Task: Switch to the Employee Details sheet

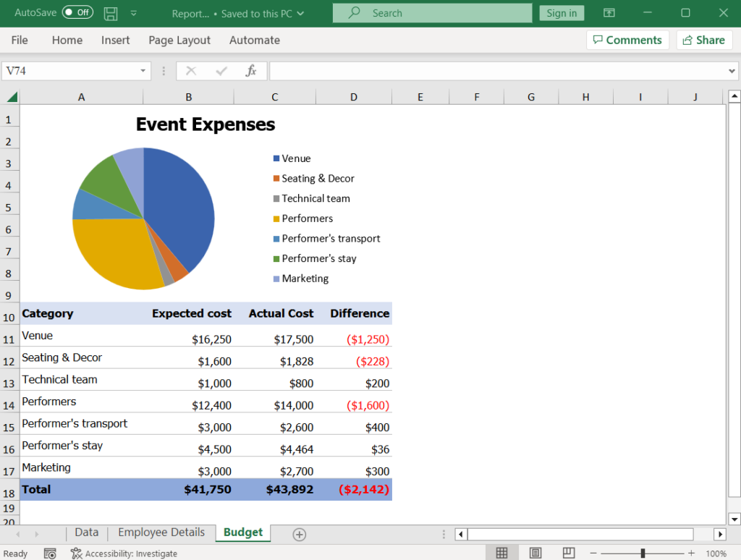Action: [160, 533]
